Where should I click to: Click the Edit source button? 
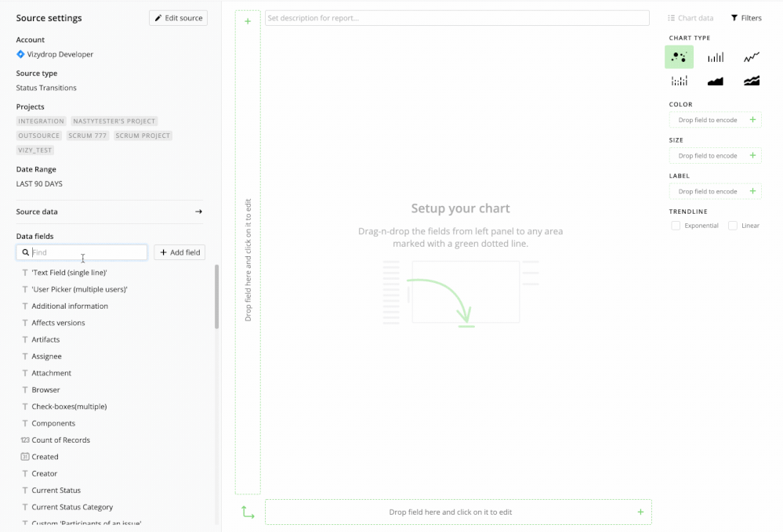[x=178, y=17]
